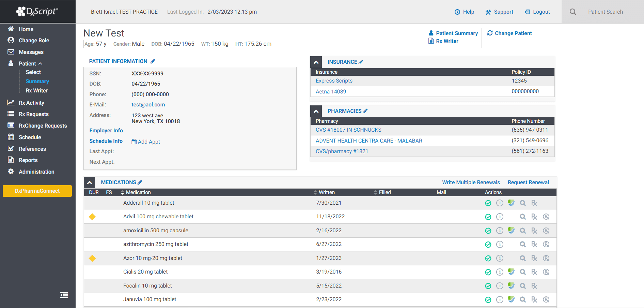Toggle the green status check for Azor row
Image resolution: width=644 pixels, height=308 pixels.
(x=488, y=258)
